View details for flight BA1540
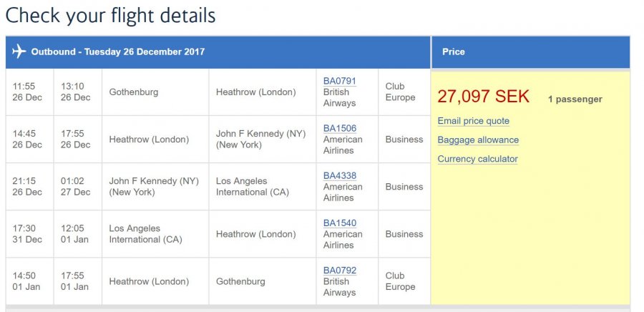 pos(339,223)
